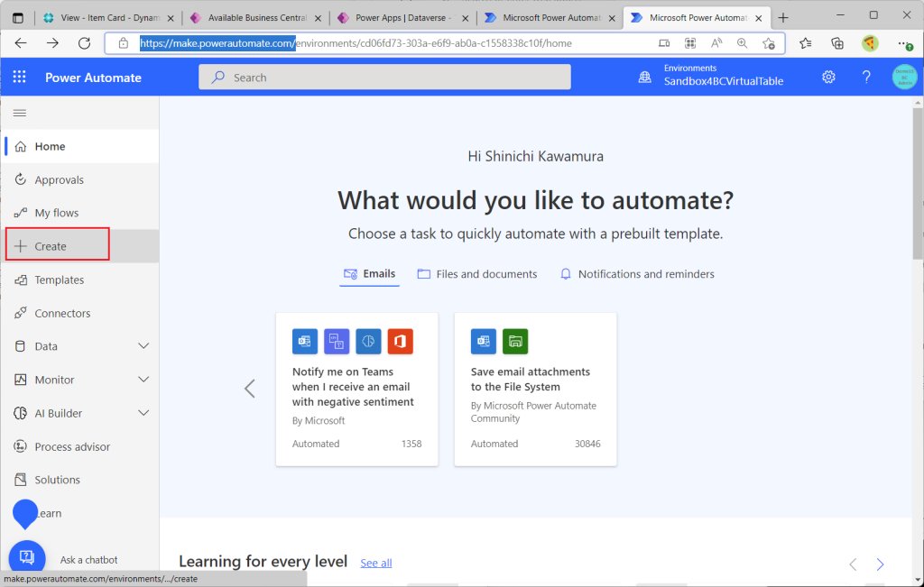Collapse the left navigation hamburger menu

(20, 113)
